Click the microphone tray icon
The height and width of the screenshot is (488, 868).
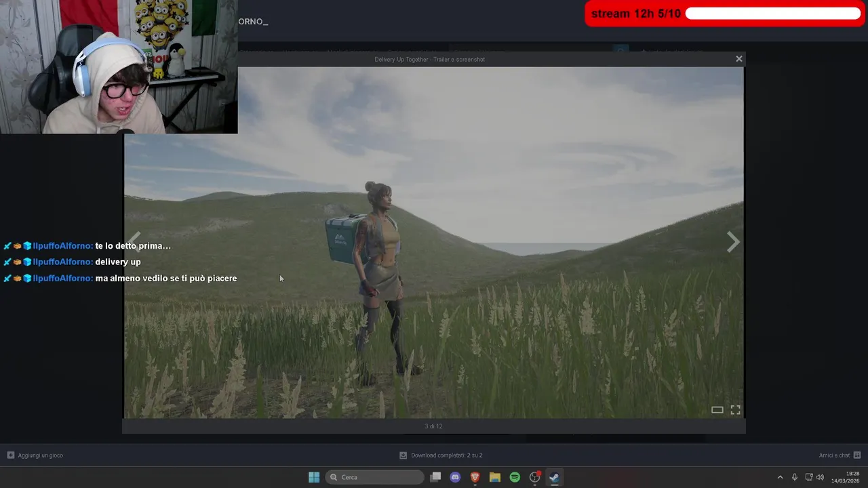click(795, 477)
